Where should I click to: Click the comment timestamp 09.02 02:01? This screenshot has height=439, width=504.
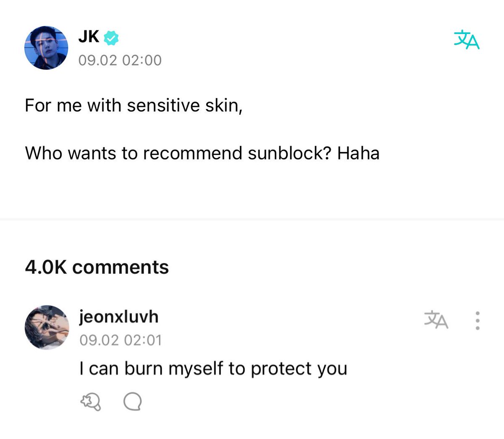coord(121,340)
